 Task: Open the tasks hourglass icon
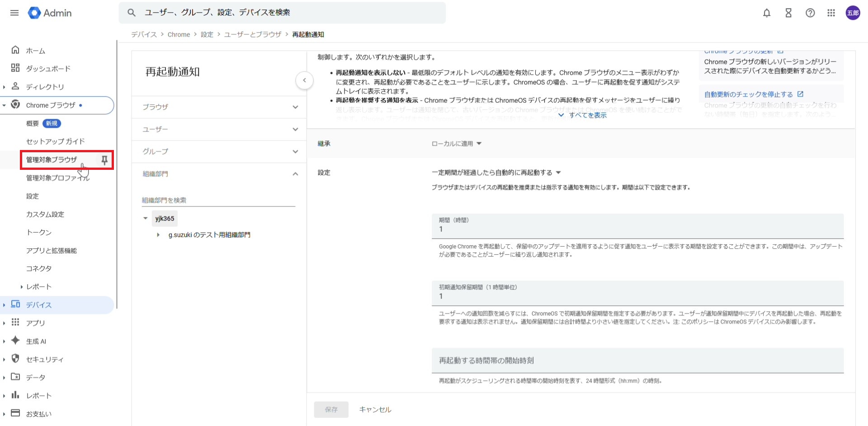pos(788,13)
